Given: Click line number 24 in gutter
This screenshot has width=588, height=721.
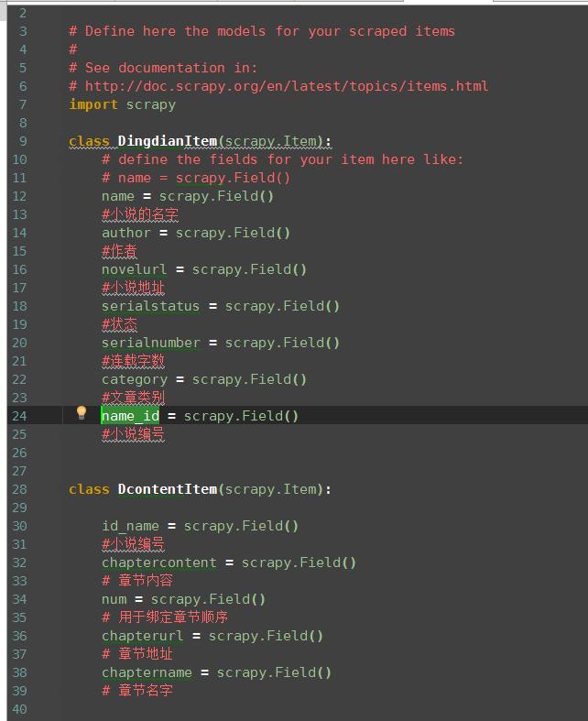Looking at the screenshot, I should 19,416.
